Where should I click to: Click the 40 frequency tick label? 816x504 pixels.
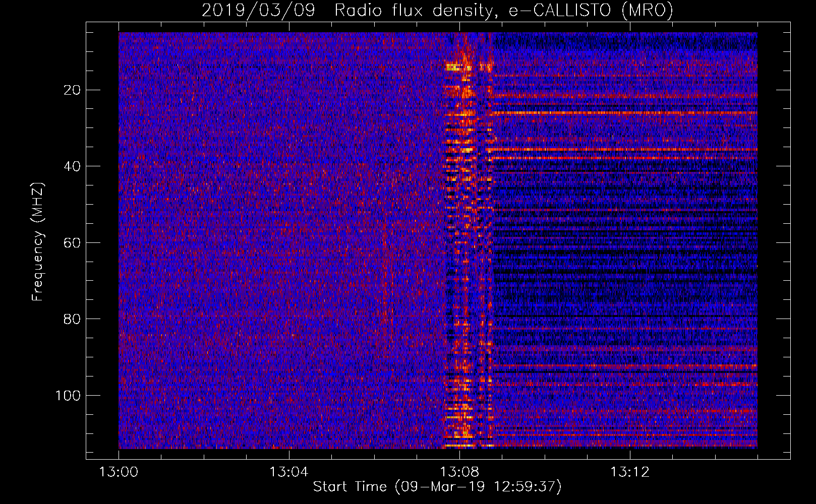[x=72, y=166]
